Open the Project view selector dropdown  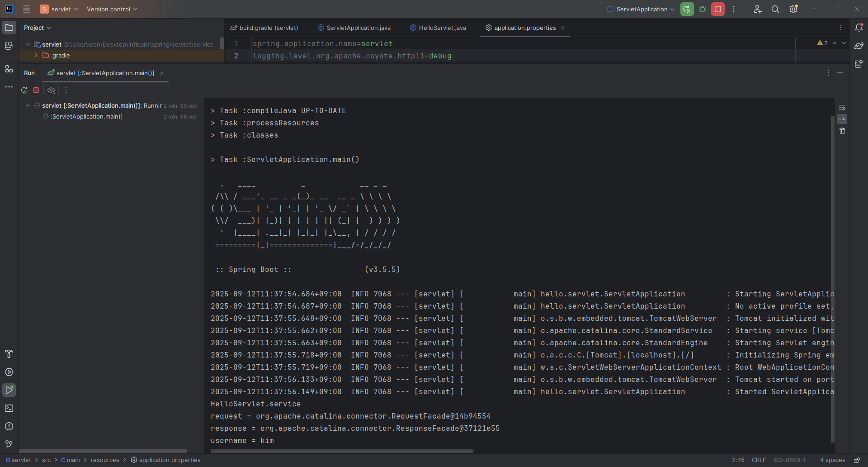click(x=37, y=28)
